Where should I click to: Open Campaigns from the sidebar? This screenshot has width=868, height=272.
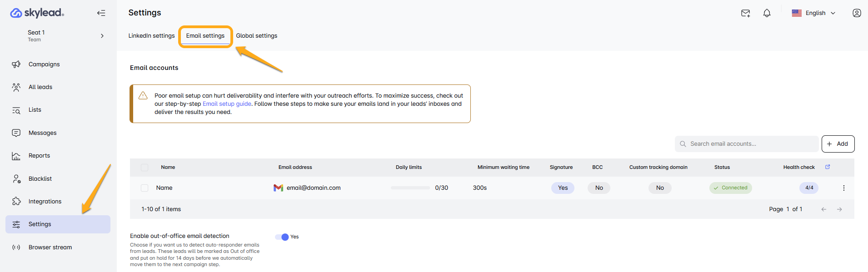44,64
